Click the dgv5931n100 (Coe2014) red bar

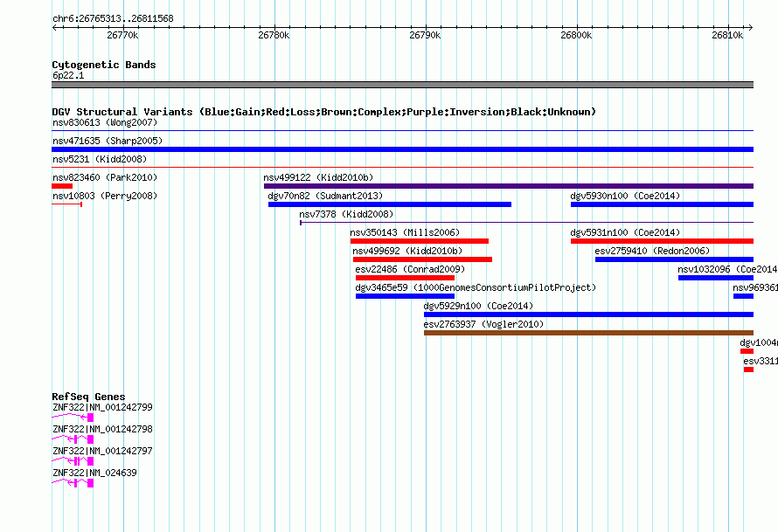[662, 241]
